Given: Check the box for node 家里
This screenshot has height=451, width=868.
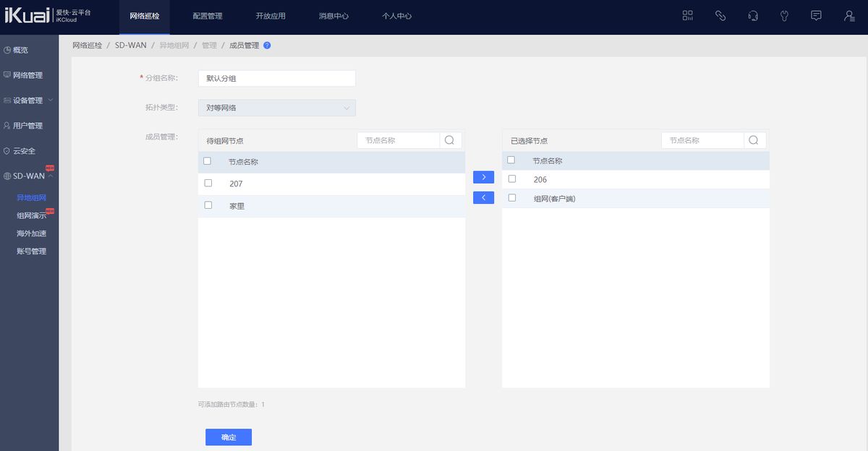Looking at the screenshot, I should click(208, 205).
